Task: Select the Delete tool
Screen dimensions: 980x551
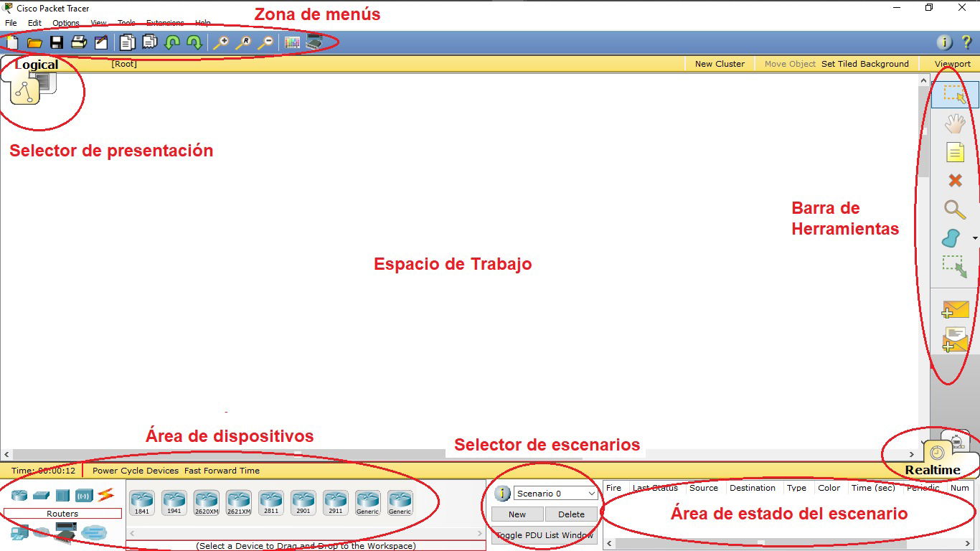Action: (954, 181)
